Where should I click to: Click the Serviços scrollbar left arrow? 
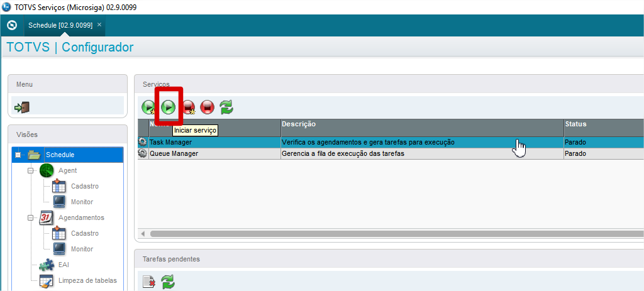click(143, 234)
